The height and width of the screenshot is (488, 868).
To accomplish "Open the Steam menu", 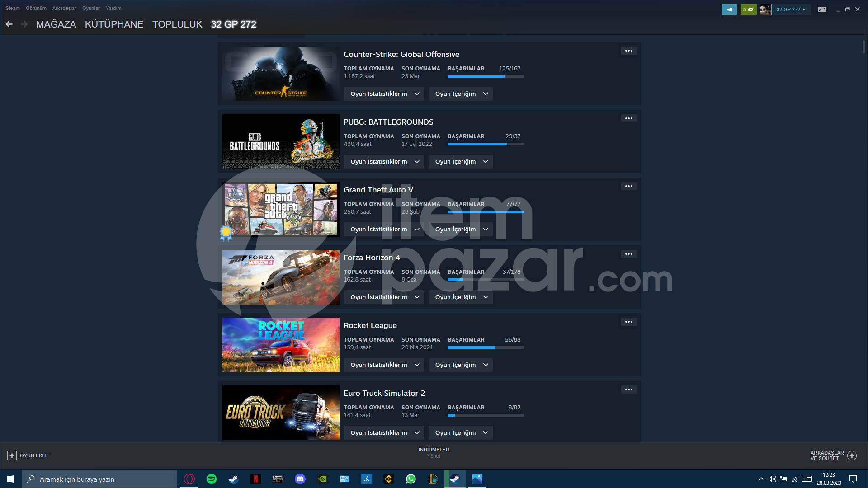I will tap(12, 8).
